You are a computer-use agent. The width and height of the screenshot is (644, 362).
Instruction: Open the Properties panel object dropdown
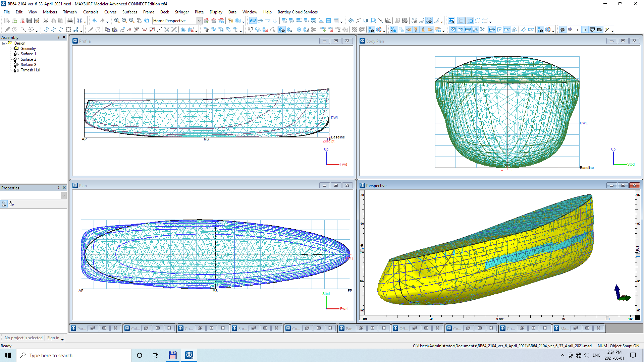click(x=64, y=196)
